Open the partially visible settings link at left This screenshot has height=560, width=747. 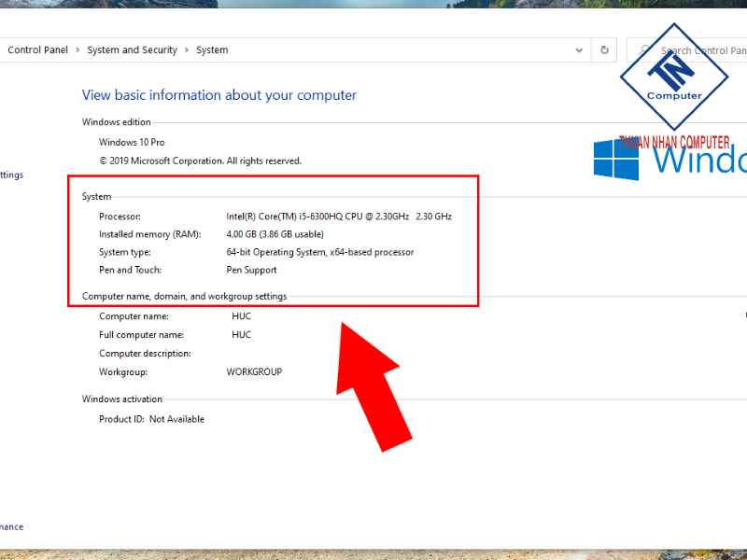pos(11,175)
